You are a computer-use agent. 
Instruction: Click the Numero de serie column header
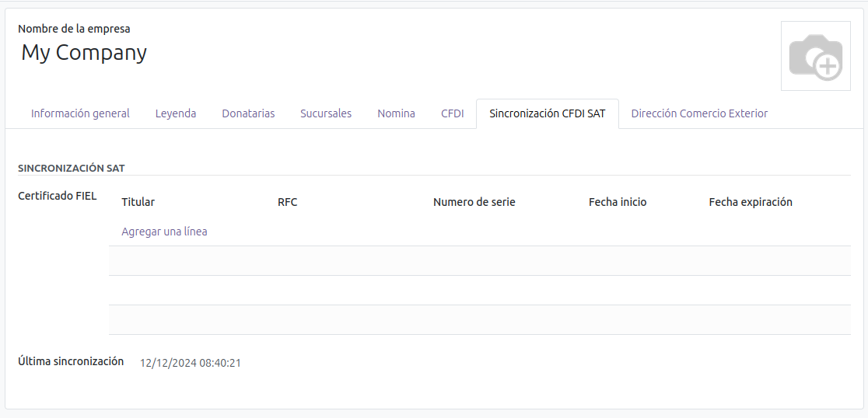[x=474, y=202]
